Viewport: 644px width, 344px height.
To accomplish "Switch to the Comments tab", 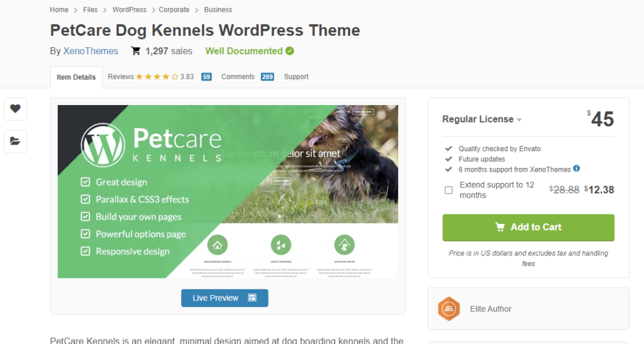I will click(238, 77).
